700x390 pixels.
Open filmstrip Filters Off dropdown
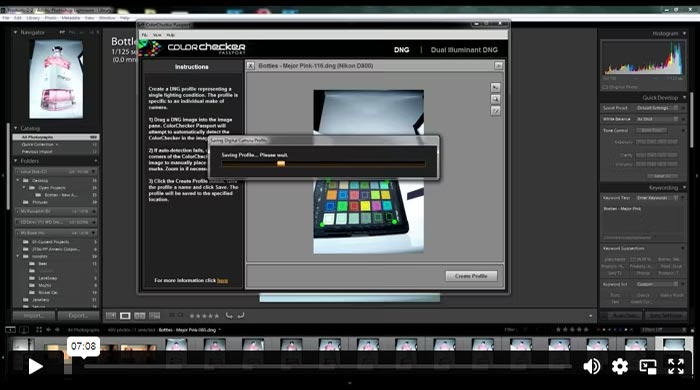[664, 330]
